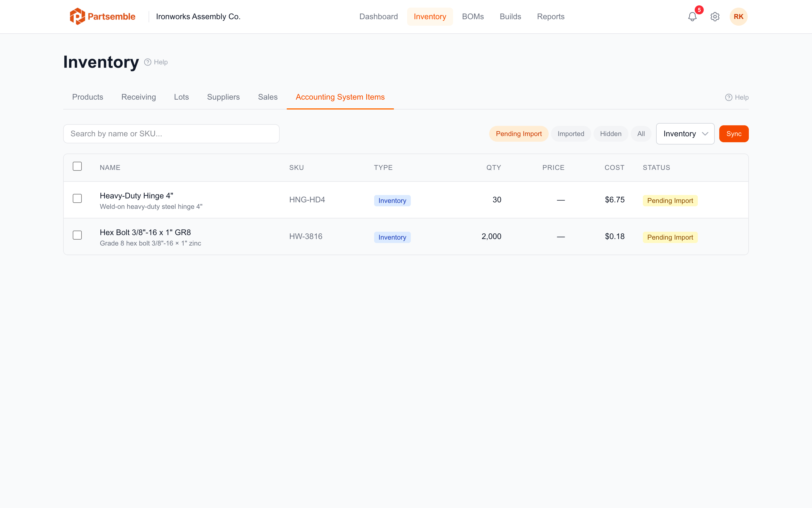Image resolution: width=812 pixels, height=508 pixels.
Task: Go to Dashboard in top navigation
Action: pyautogui.click(x=378, y=16)
